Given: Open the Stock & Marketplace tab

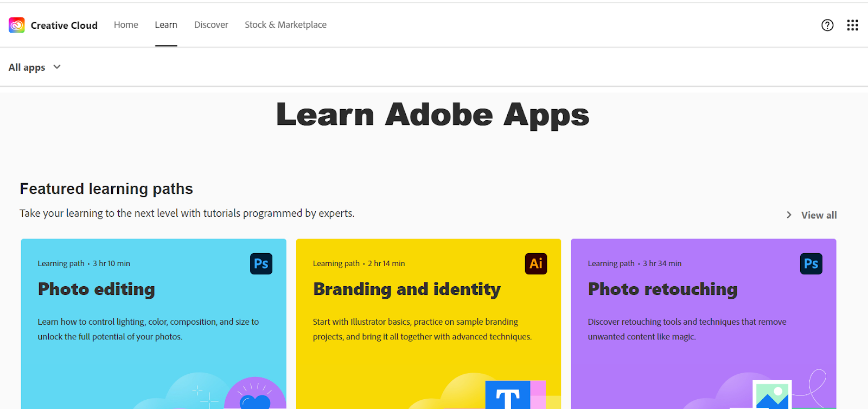Looking at the screenshot, I should [285, 25].
